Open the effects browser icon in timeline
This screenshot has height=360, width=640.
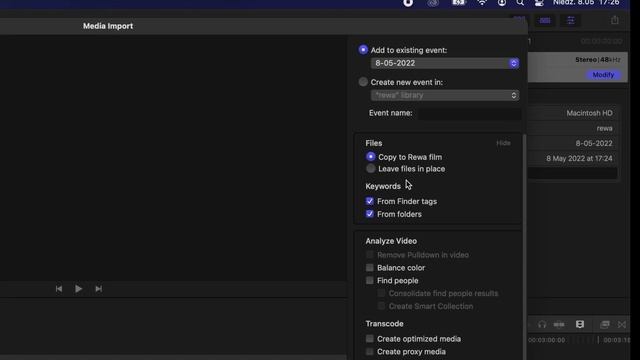(x=605, y=324)
